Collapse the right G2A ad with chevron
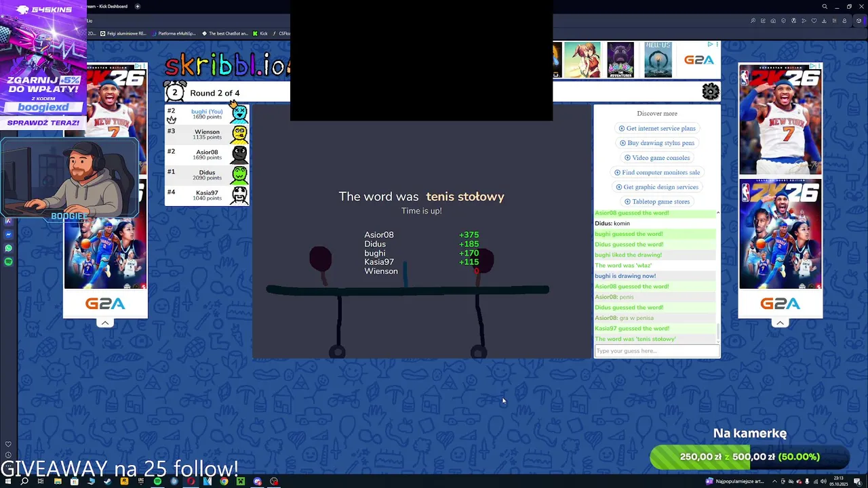The image size is (868, 488). [x=781, y=323]
